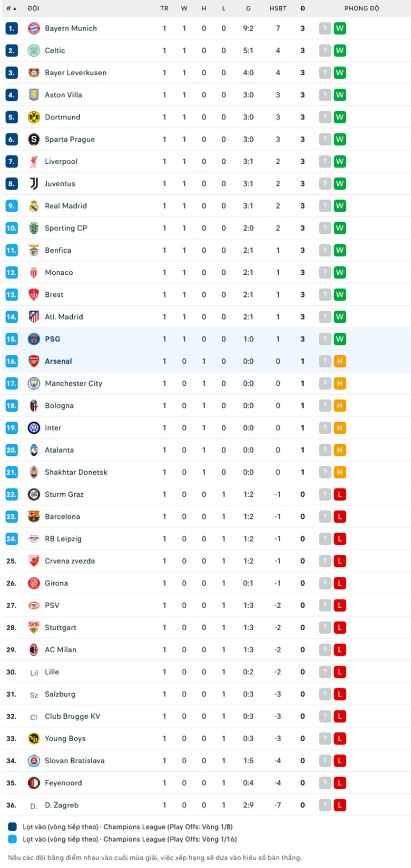Image resolution: width=411 pixels, height=868 pixels.
Task: Click the gray ? badge in Celtic row
Action: (x=325, y=51)
